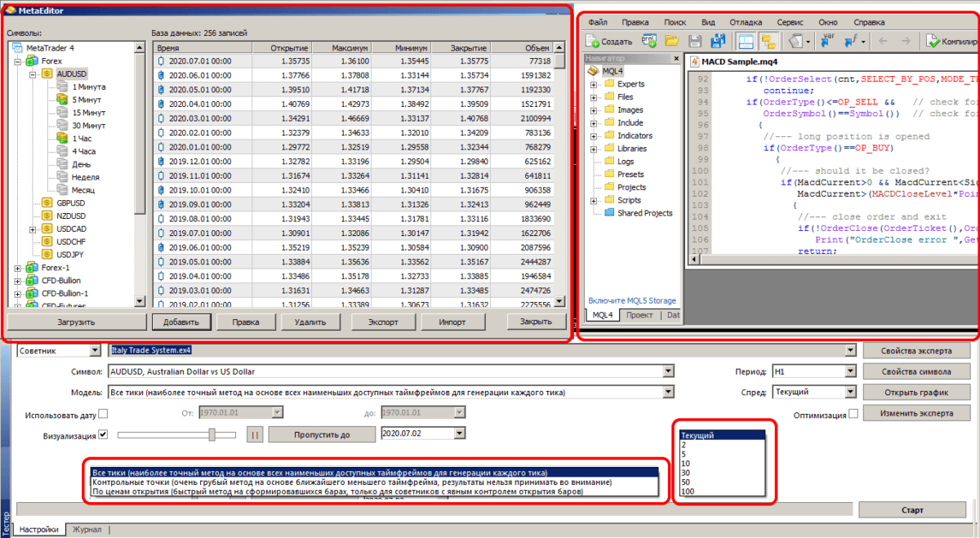Open the Символ AUDUSD dropdown

pyautogui.click(x=667, y=371)
